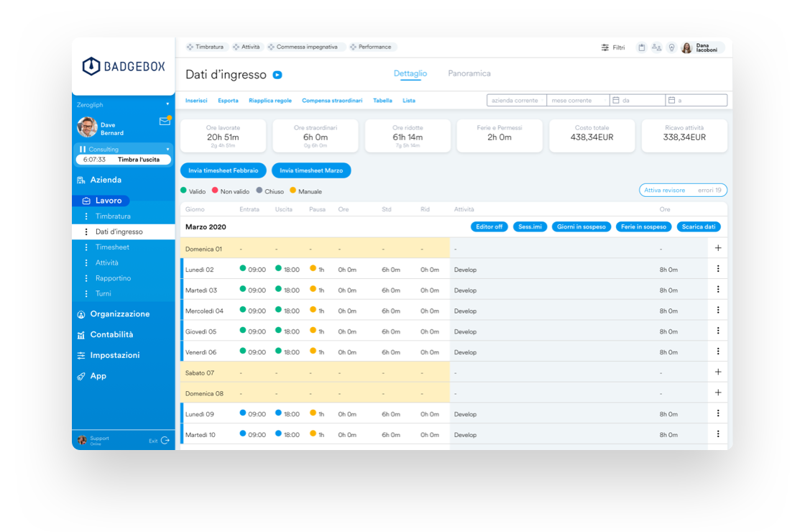Click the Filtri sliders icon
805x532 pixels.
[x=605, y=47]
